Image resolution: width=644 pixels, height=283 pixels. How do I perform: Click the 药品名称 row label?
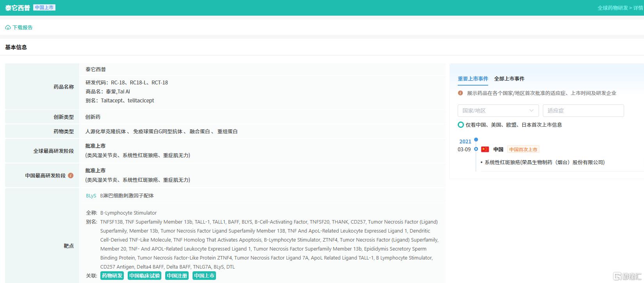(64, 87)
